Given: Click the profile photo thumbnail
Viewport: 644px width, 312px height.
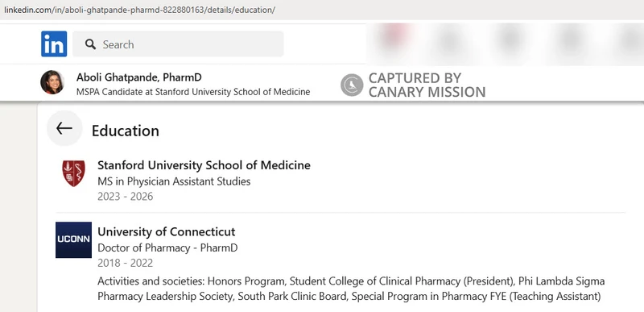Looking at the screenshot, I should 52,82.
